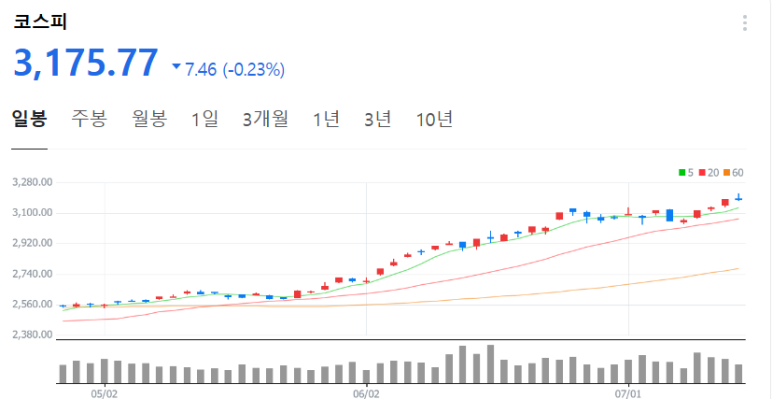The image size is (773, 399).
Task: Show the 1일 intraday chart
Action: click(205, 119)
